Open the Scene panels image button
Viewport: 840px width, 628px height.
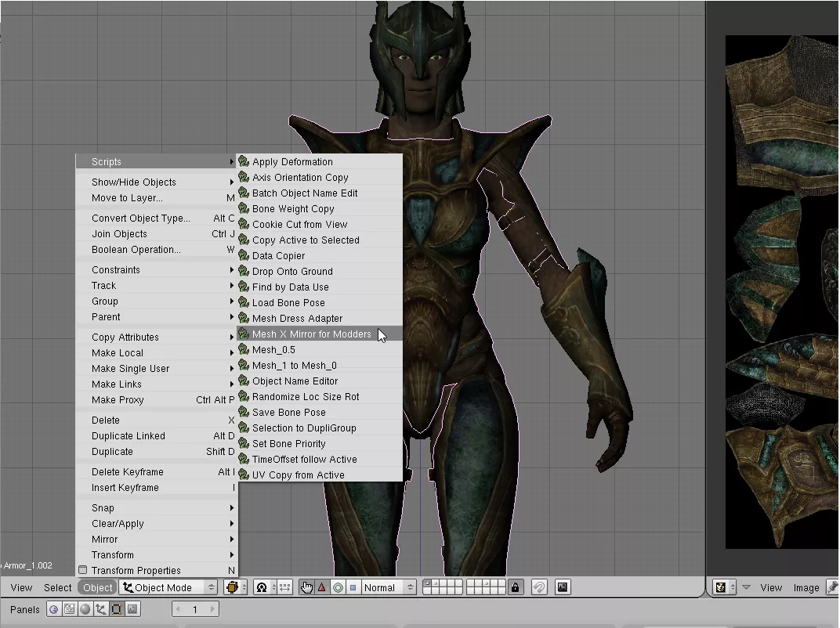tap(132, 609)
